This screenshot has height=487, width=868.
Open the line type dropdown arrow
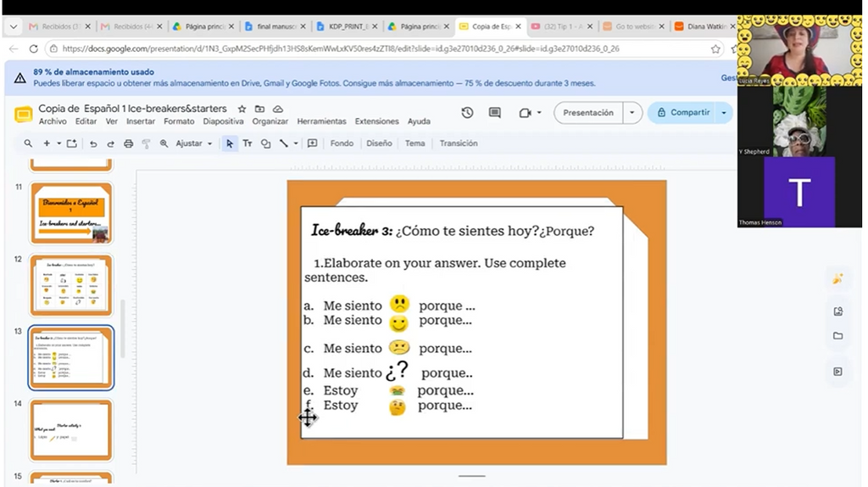pos(296,143)
